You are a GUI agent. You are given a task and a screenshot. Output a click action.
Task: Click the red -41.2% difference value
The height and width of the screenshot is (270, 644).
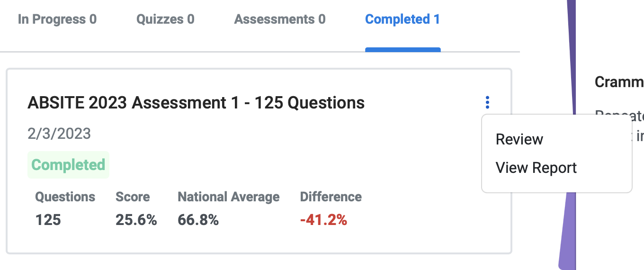(323, 220)
